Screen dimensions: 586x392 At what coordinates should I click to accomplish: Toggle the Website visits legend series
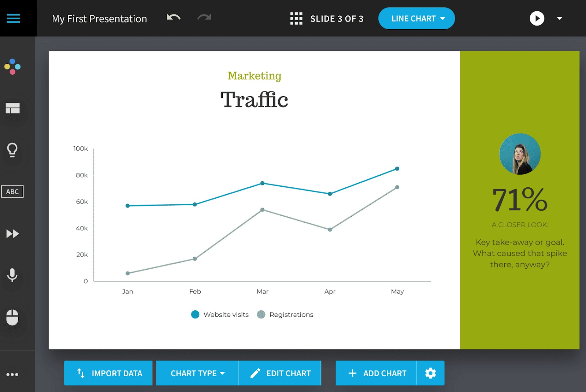click(220, 314)
